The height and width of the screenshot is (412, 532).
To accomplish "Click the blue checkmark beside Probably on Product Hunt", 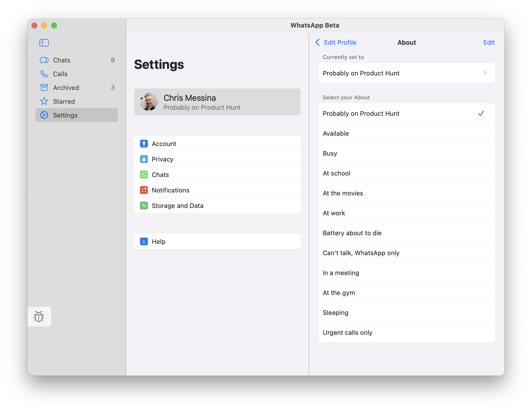I will pos(481,113).
